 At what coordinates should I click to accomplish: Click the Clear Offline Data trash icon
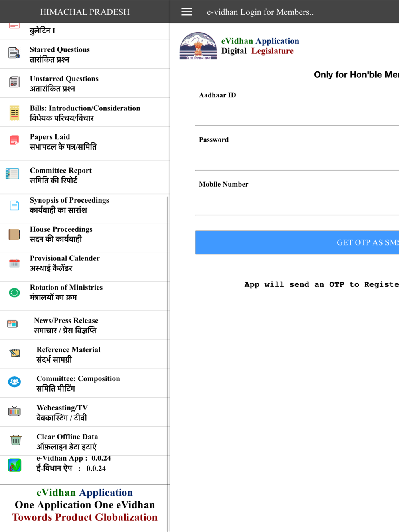16,440
